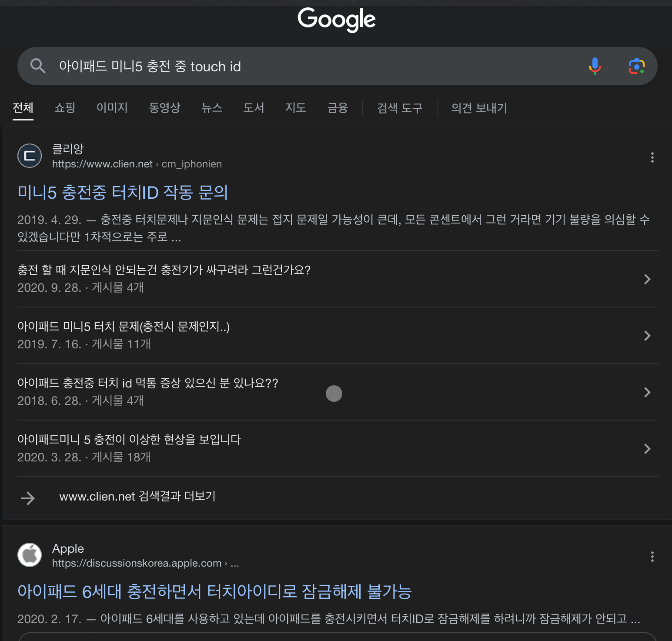
Task: Open Google Lens image search
Action: pyautogui.click(x=636, y=66)
